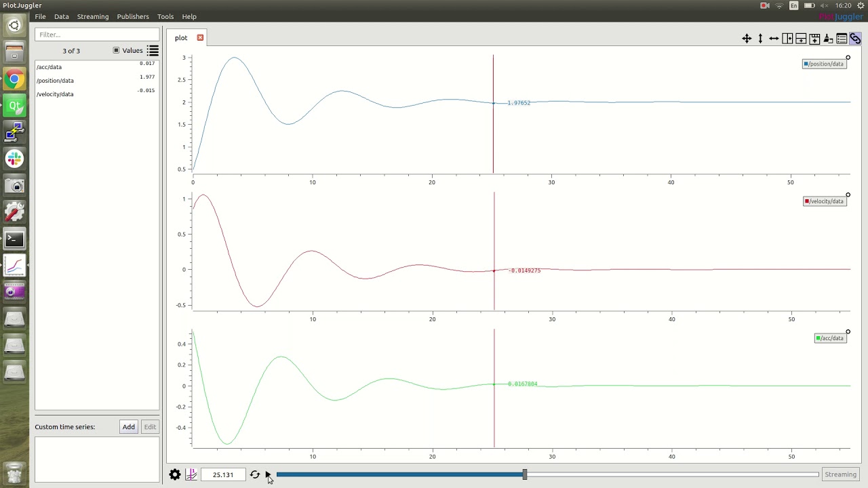868x488 pixels.
Task: Start playback with play button
Action: (267, 474)
